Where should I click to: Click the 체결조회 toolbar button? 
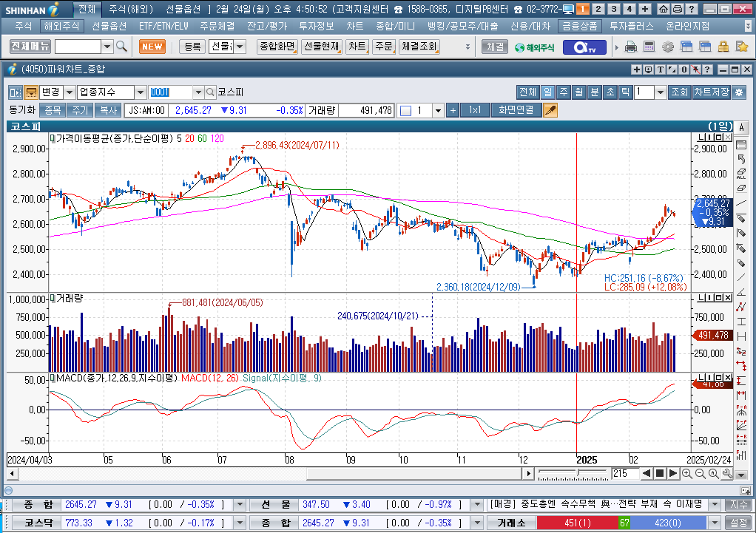[419, 47]
